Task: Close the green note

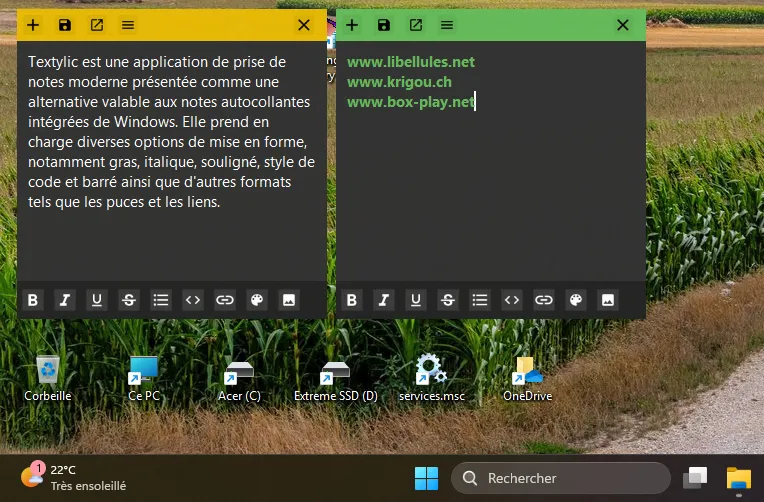Action: pos(623,25)
